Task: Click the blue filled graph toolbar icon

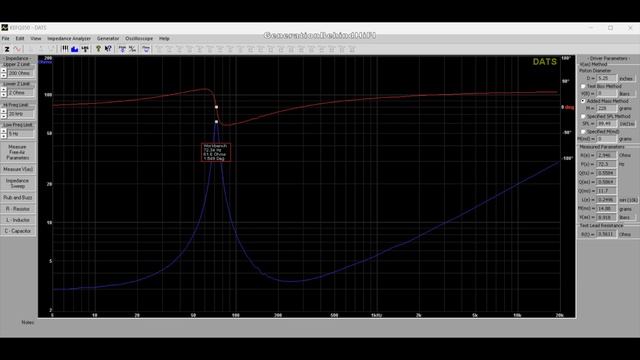Action: [x=75, y=49]
